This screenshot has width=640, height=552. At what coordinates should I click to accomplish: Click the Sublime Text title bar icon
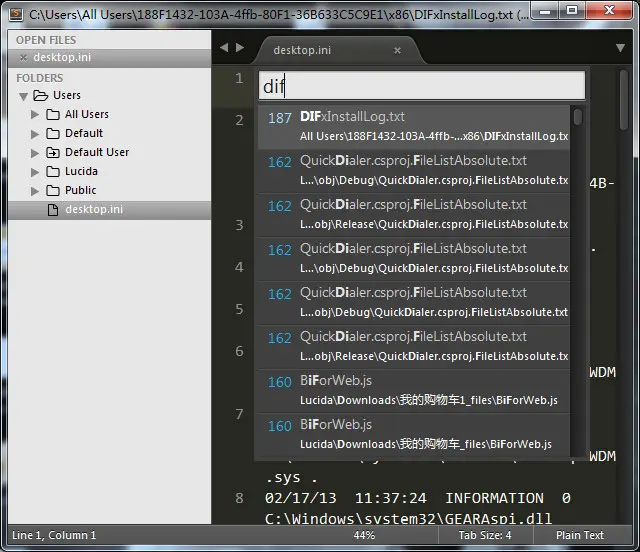tap(16, 14)
